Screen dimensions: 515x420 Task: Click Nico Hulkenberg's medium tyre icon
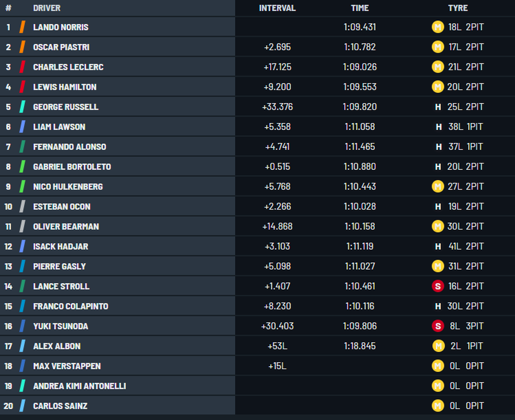[x=438, y=187]
